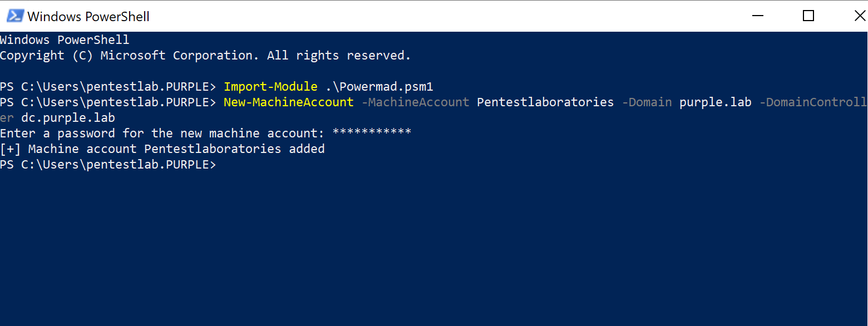This screenshot has height=326, width=868.
Task: Click the New-MachineAccount cmdlet text
Action: pyautogui.click(x=288, y=102)
